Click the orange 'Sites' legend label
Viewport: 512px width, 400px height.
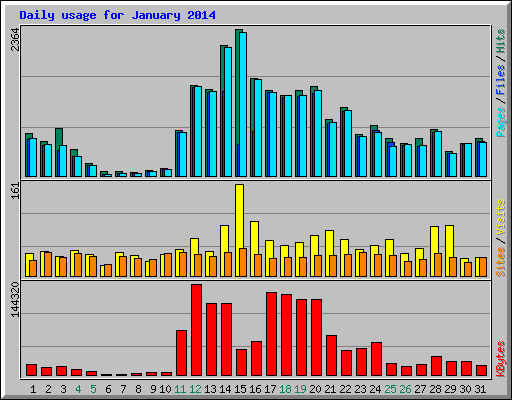coord(500,262)
